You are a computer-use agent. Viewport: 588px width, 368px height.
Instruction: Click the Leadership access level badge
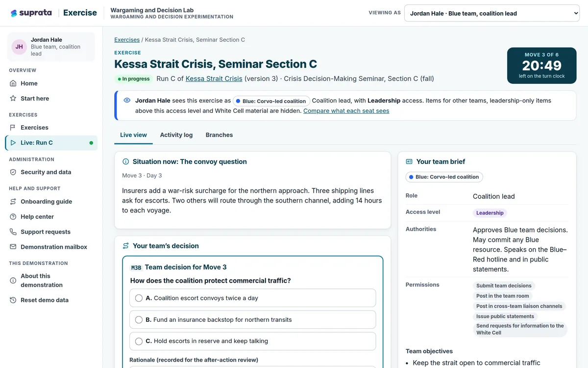pos(490,213)
